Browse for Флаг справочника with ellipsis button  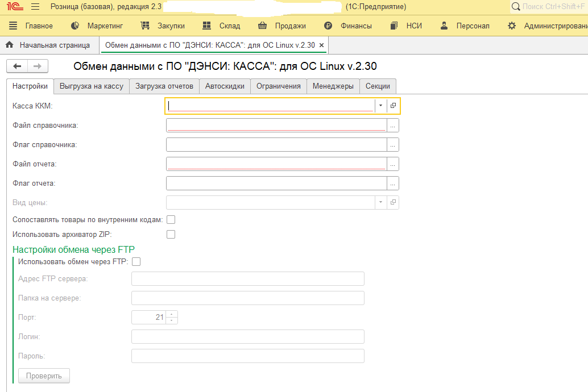point(392,145)
